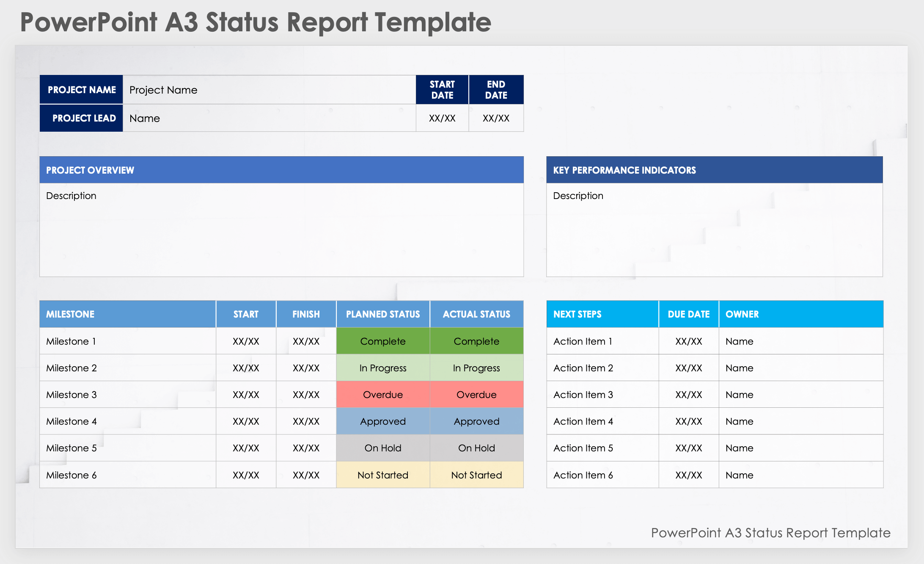Click the Project Lead Name field
The height and width of the screenshot is (564, 924).
click(x=269, y=118)
